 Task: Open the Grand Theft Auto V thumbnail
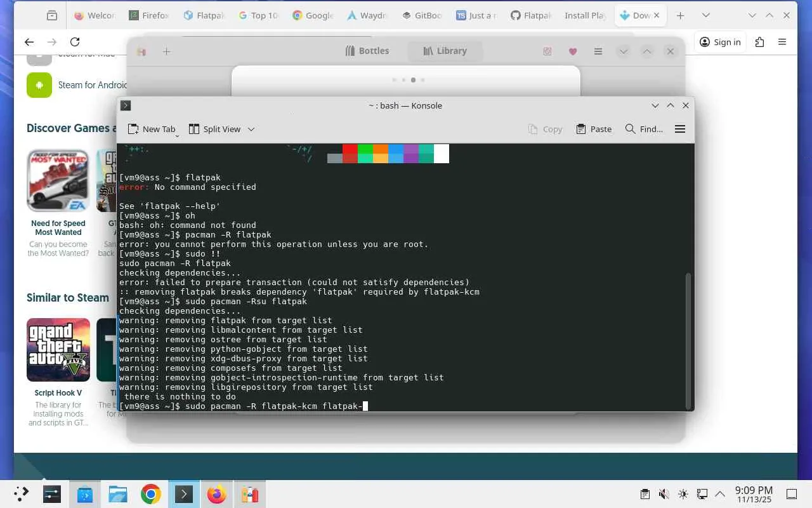58,350
